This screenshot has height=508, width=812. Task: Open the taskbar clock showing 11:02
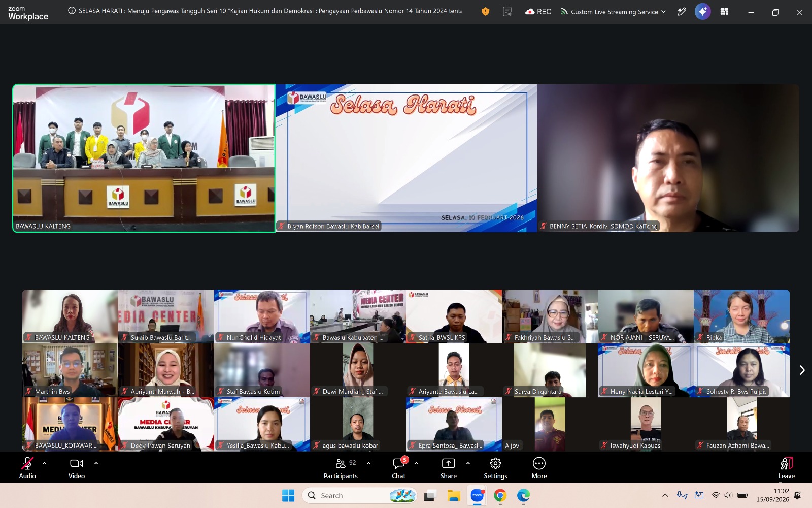tap(772, 495)
